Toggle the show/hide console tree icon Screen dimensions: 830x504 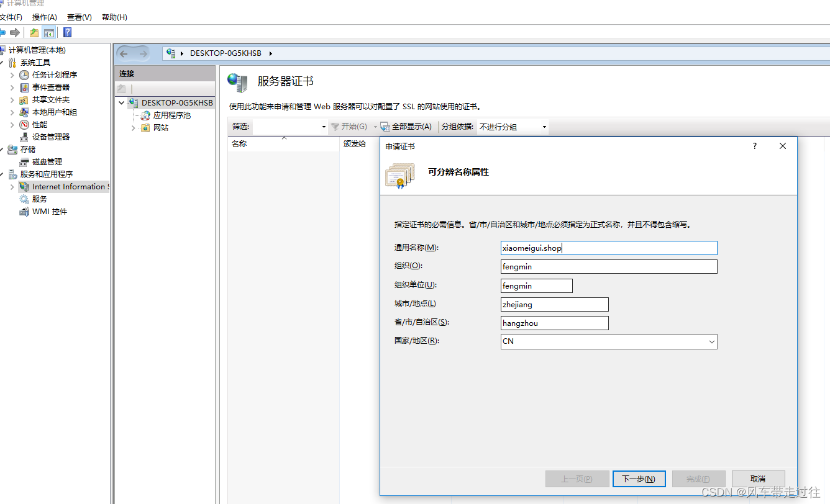[x=48, y=32]
